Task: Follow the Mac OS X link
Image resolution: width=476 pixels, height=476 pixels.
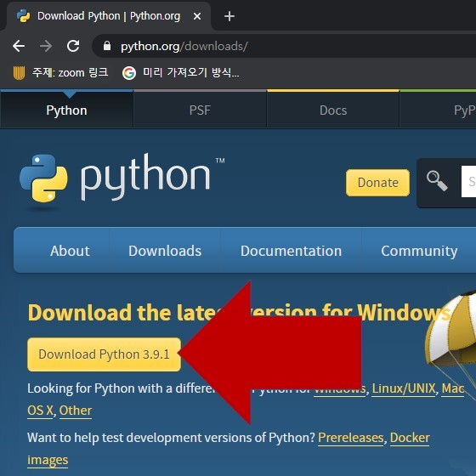Action: [452, 389]
